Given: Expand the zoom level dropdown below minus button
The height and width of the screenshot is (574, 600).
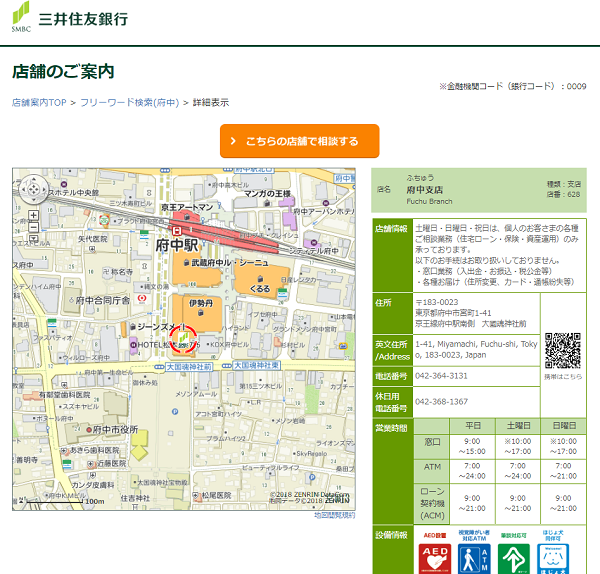Looking at the screenshot, I should tap(34, 239).
